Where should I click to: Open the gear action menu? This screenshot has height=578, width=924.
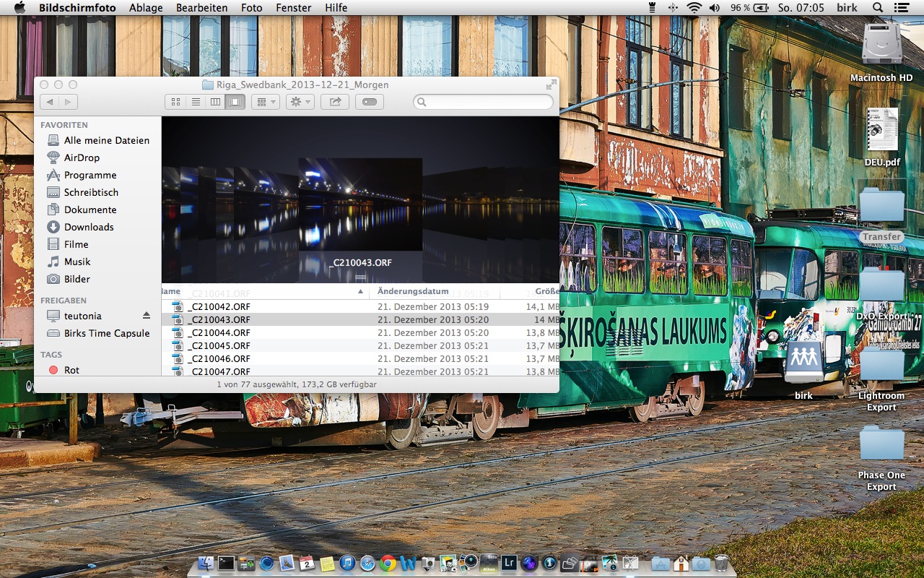[300, 103]
